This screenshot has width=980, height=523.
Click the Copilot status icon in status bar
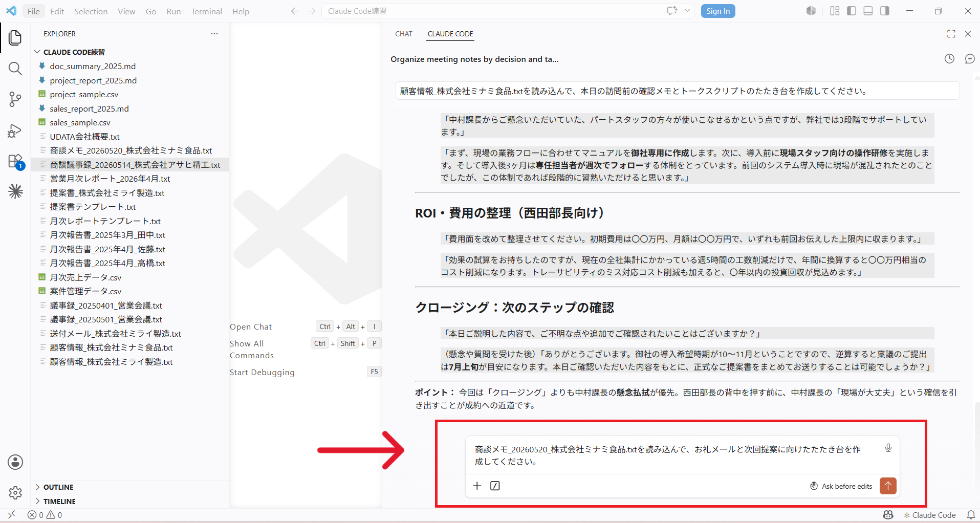point(888,515)
